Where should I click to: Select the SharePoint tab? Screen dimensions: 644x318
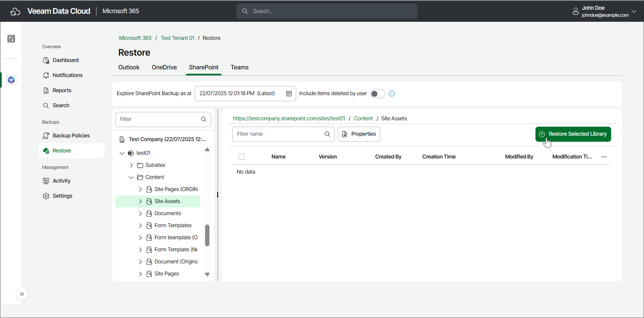(204, 67)
